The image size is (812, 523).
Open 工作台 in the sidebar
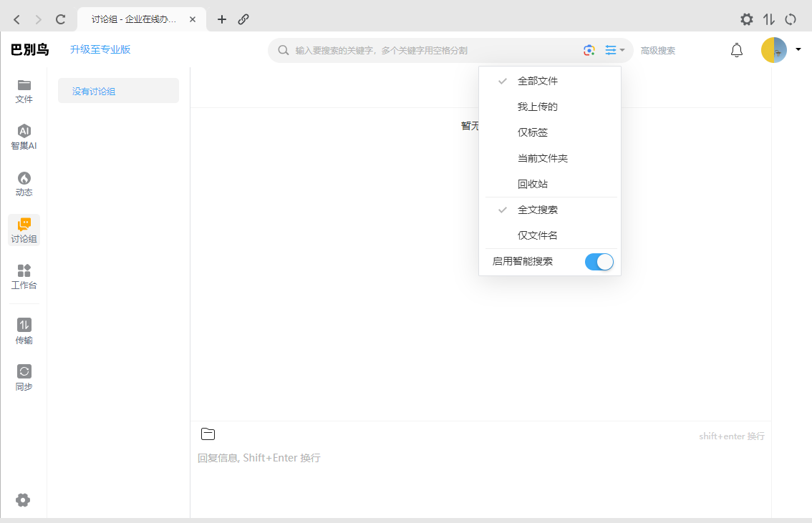click(24, 277)
